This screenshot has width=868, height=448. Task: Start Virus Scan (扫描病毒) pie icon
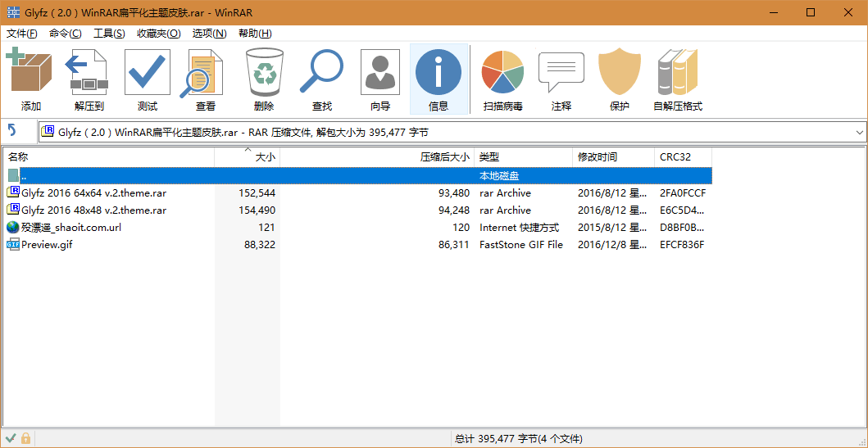502,72
